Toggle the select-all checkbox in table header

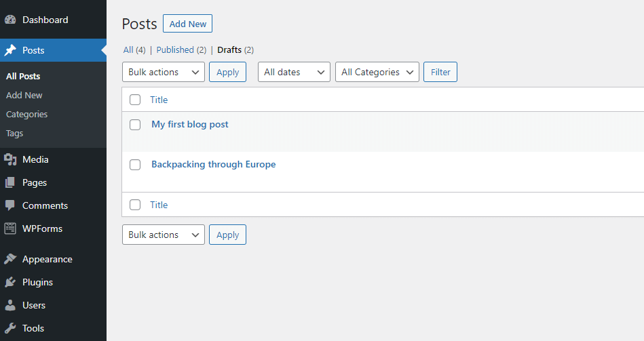(135, 100)
